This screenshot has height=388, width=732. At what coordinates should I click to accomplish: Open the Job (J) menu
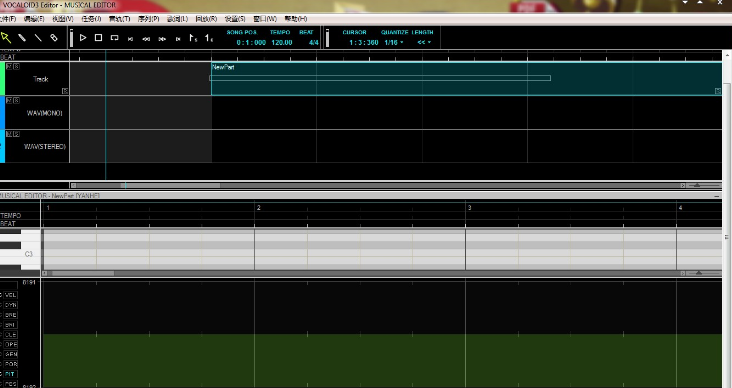pyautogui.click(x=91, y=19)
